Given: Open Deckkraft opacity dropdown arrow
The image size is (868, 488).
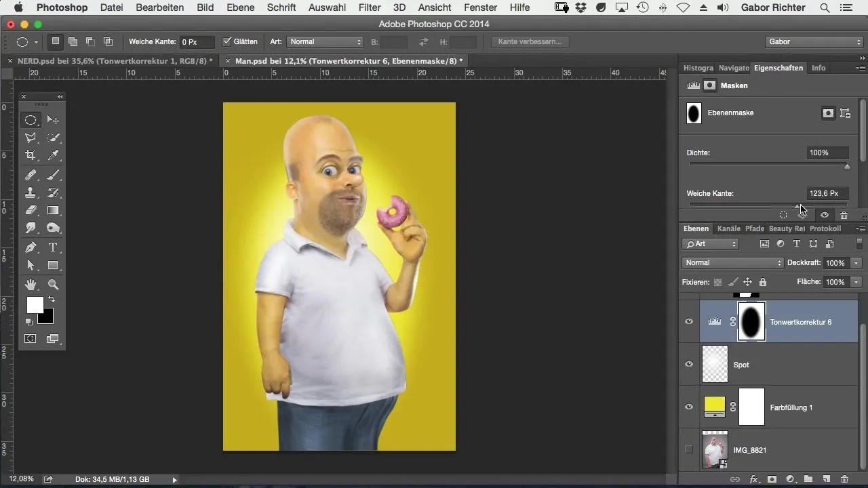Looking at the screenshot, I should (x=857, y=263).
